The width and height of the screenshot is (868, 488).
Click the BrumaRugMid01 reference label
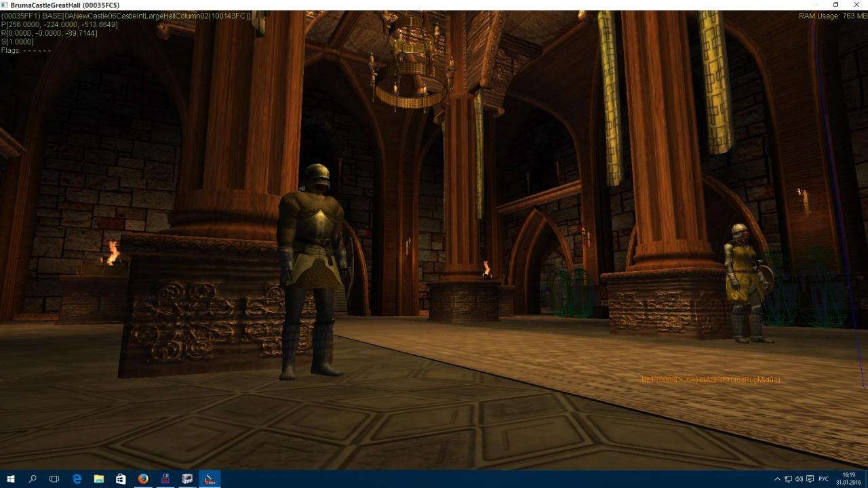pyautogui.click(x=710, y=380)
